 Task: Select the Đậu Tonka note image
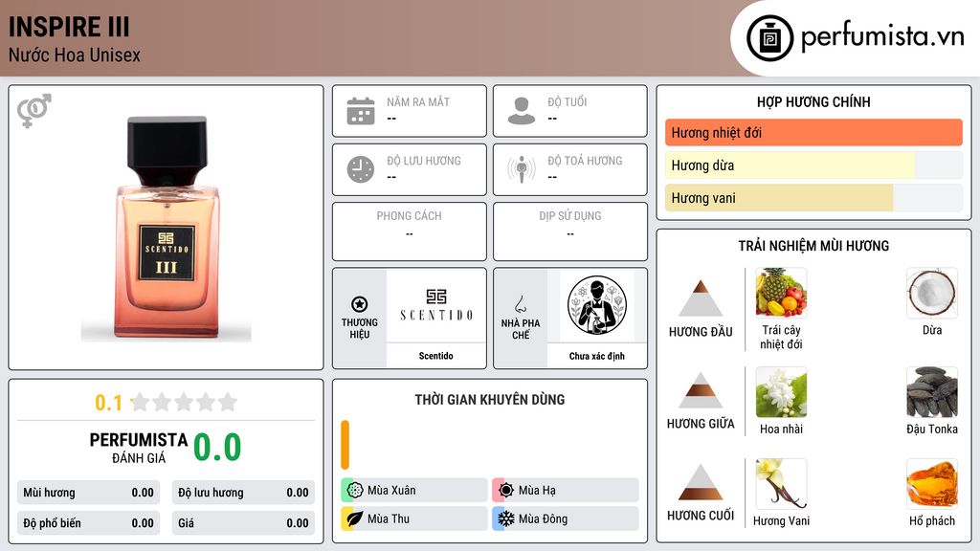[x=932, y=392]
